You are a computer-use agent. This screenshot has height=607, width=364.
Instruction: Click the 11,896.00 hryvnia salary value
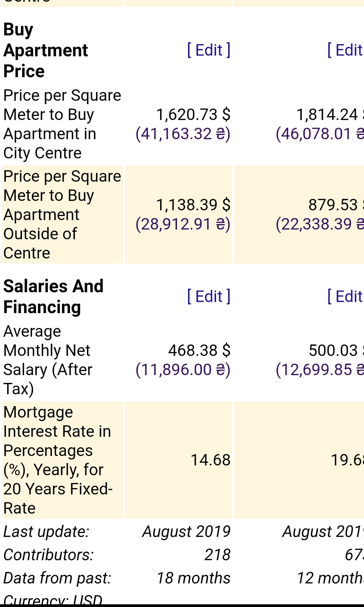[x=183, y=370]
